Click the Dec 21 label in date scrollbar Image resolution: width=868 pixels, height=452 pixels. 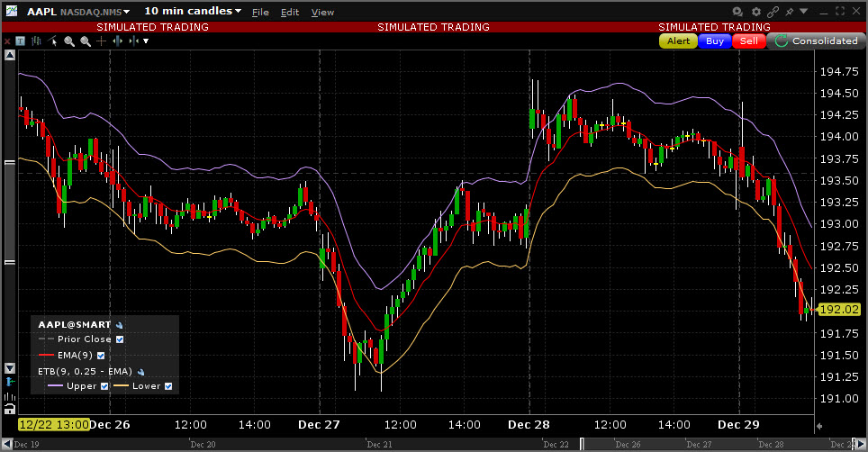[379, 444]
